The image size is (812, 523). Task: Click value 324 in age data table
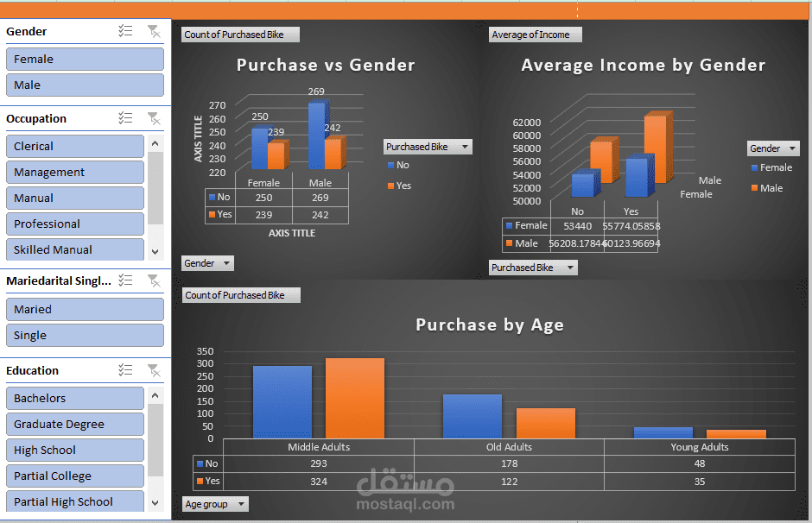tap(319, 481)
